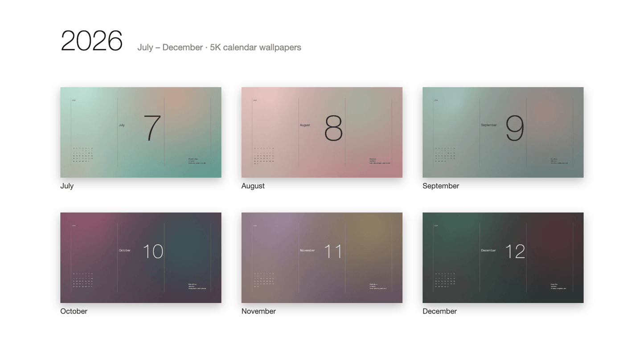Click the 'July – December · 5K calendar wallpapers' subtitle

219,47
